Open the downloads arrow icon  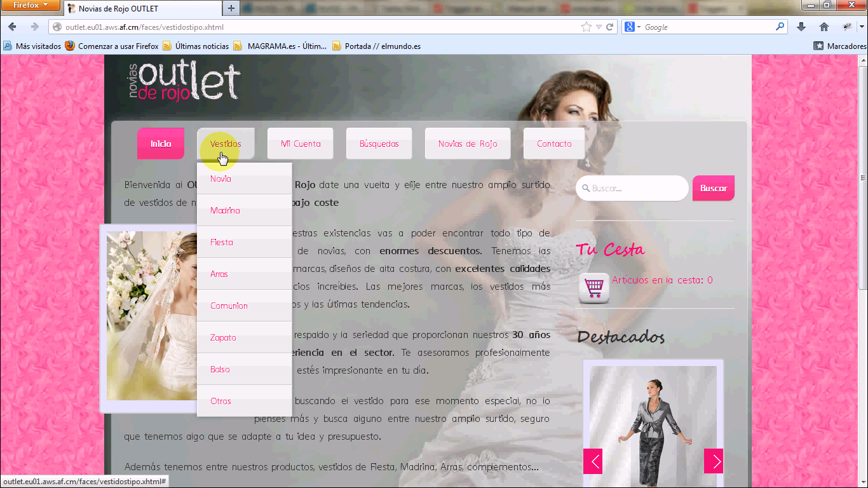[x=801, y=27]
